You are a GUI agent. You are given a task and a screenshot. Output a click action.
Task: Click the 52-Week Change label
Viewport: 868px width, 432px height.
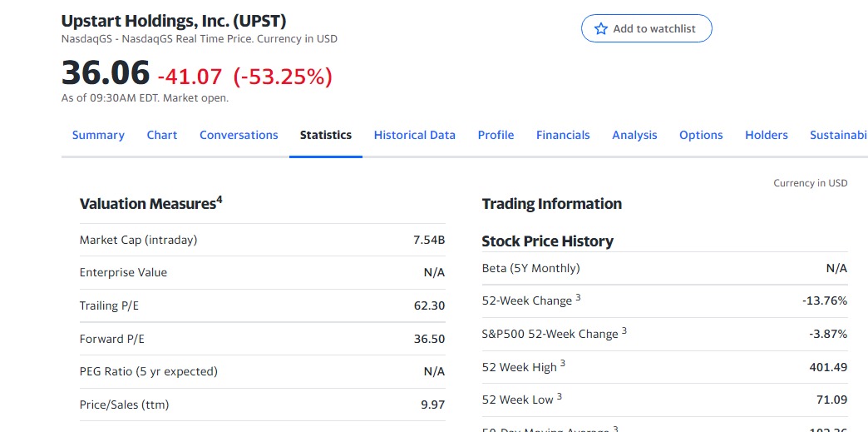coord(531,300)
